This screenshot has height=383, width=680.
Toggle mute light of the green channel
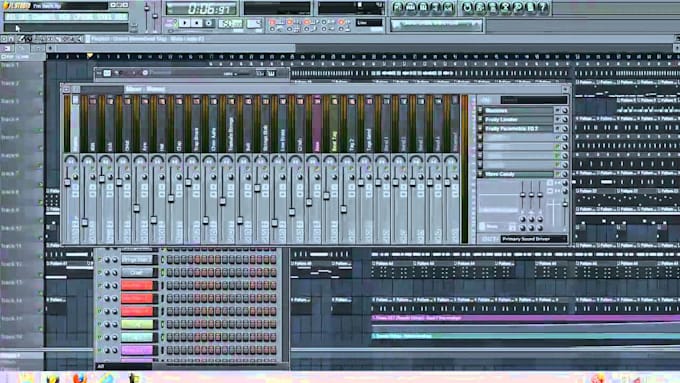(100, 324)
